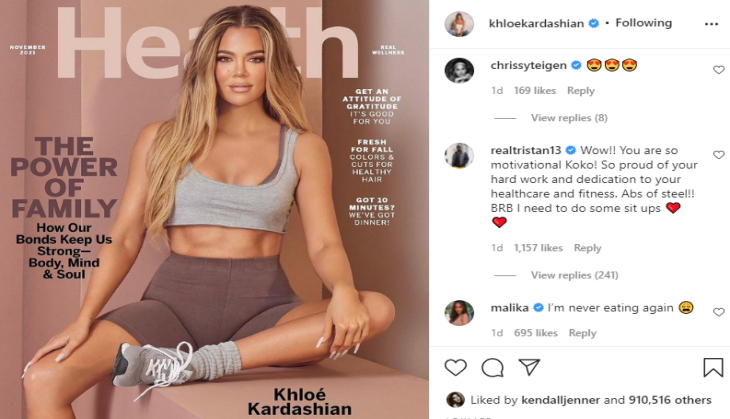This screenshot has height=419, width=730.
Task: Reply to realtristan13's comment
Action: (588, 248)
